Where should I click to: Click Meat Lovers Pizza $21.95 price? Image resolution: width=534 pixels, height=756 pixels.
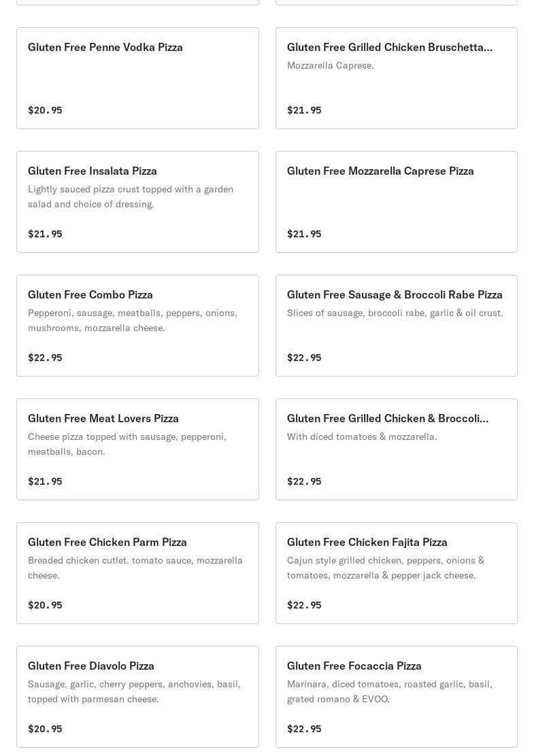tap(45, 481)
